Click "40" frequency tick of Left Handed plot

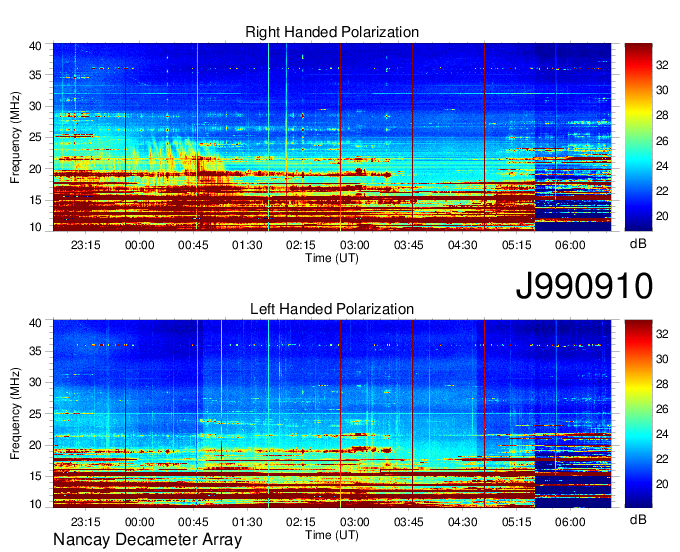coord(35,323)
